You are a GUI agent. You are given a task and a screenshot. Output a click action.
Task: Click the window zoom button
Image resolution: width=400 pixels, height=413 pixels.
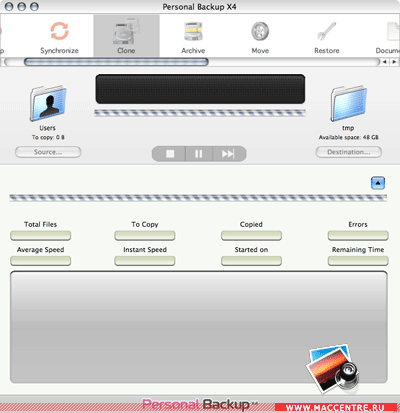[x=34, y=6]
